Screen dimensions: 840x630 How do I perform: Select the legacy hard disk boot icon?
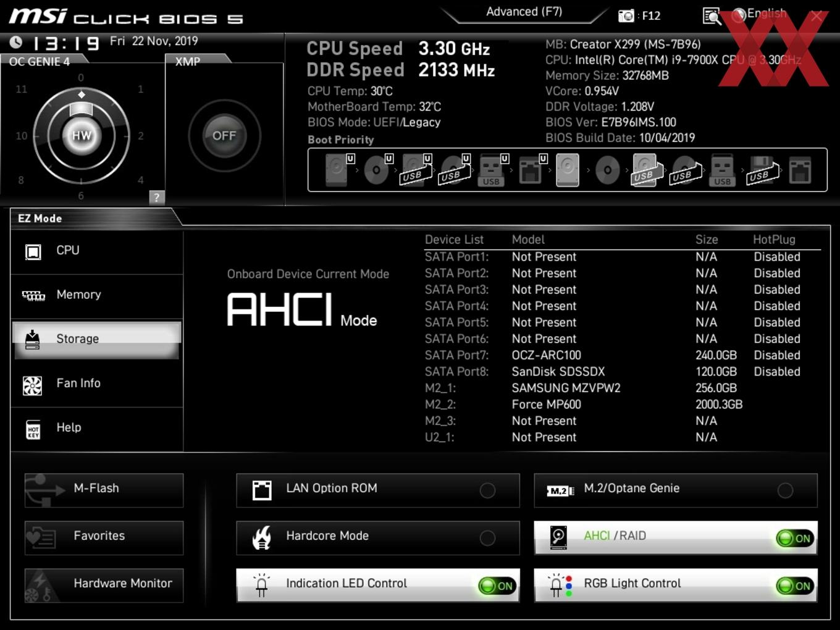point(567,170)
